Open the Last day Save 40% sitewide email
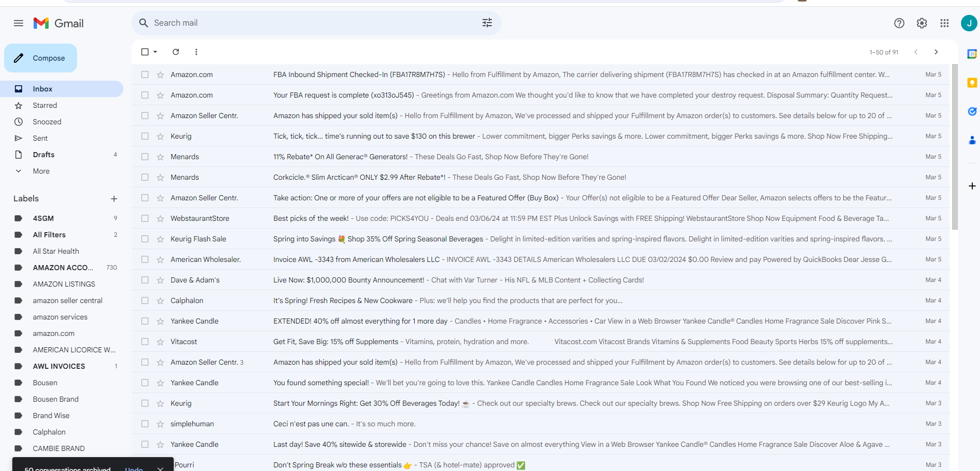The width and height of the screenshot is (980, 471). tap(541, 444)
